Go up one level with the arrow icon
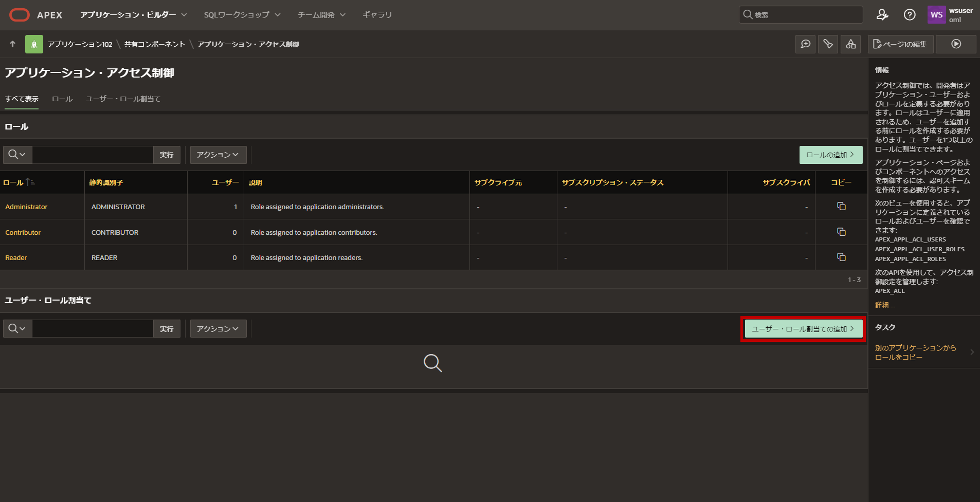 click(x=12, y=44)
